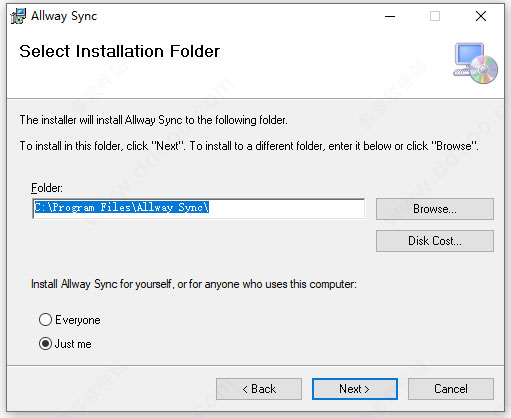Click the highlighted C:\Program Files\Allway Sync\ text
511x418 pixels.
[x=122, y=207]
